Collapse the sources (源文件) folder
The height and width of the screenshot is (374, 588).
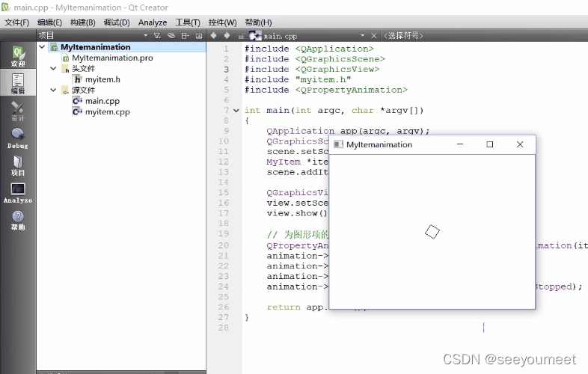53,90
